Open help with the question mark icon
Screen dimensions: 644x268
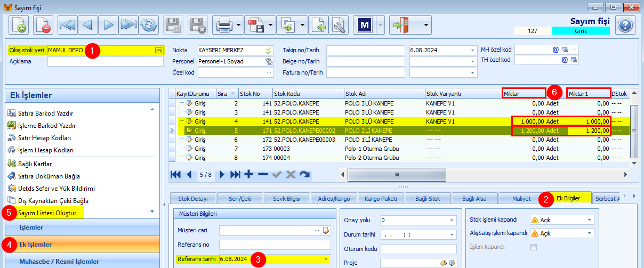[x=625, y=25]
